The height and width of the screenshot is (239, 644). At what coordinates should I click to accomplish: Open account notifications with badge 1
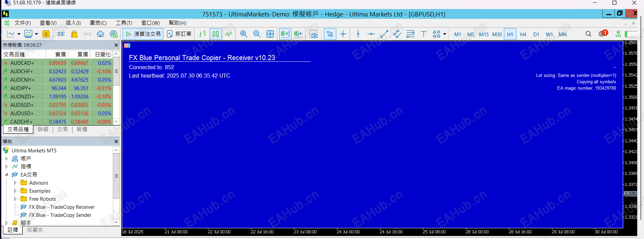pos(603,33)
